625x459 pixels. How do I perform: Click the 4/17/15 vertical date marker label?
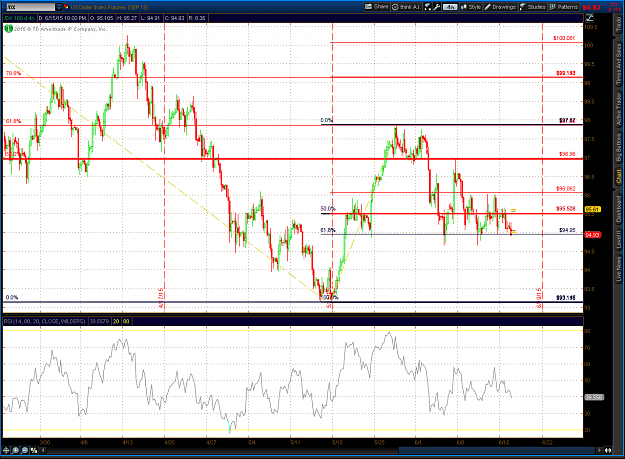(161, 298)
